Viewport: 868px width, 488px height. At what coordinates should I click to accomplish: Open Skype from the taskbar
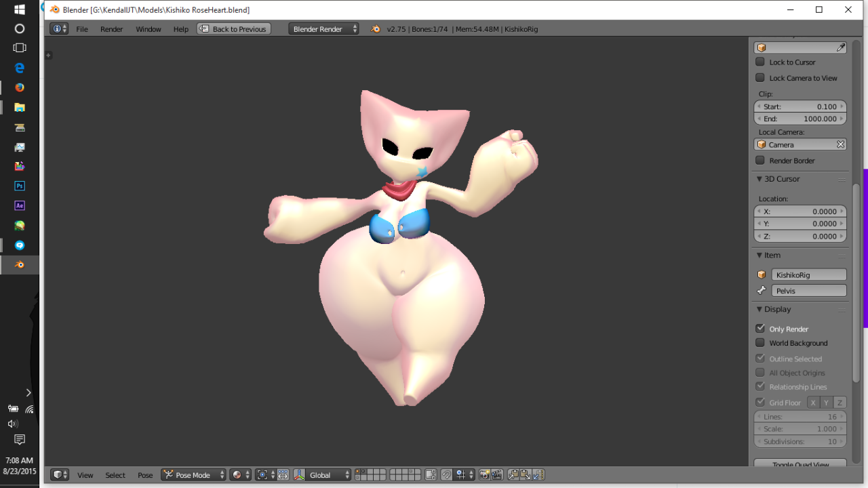(x=20, y=245)
